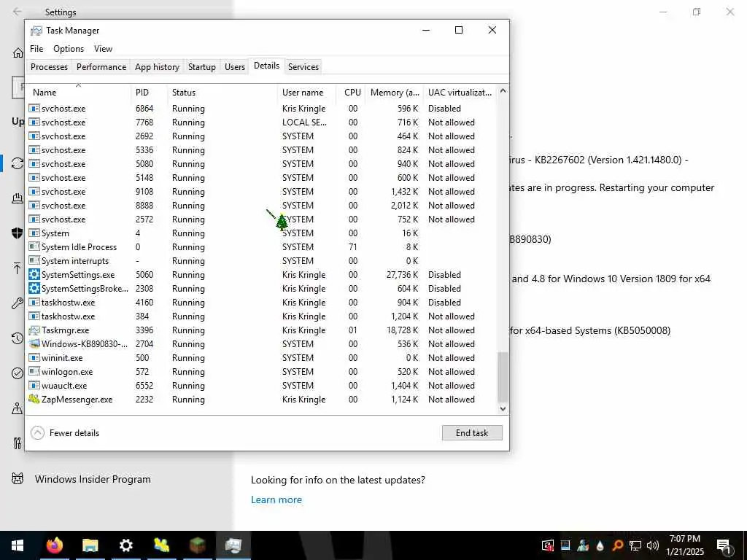Select svchost.exe with PID 7768
Viewport: 747px width, 560px height.
[x=262, y=122]
